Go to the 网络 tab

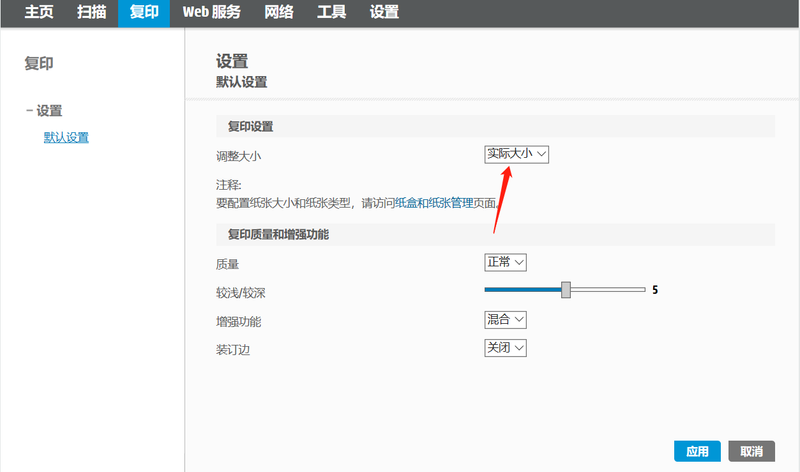coord(279,13)
